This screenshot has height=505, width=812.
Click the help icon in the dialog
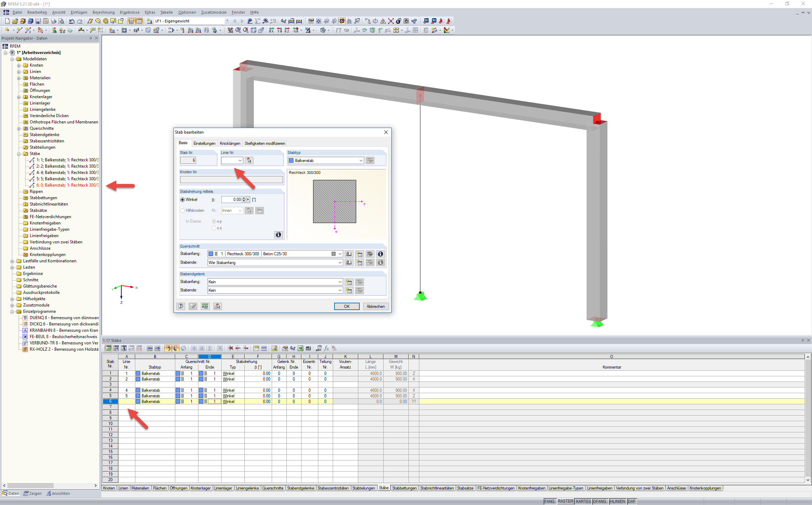click(x=181, y=307)
